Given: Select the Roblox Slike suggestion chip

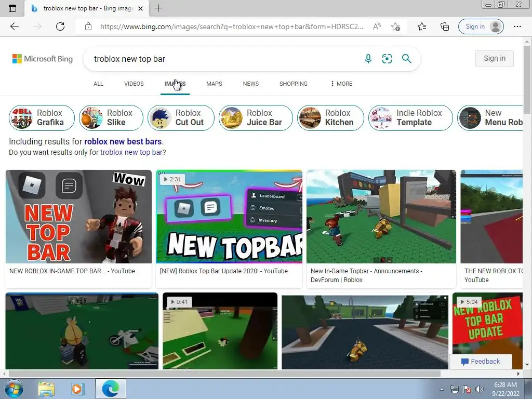Looking at the screenshot, I should [111, 118].
